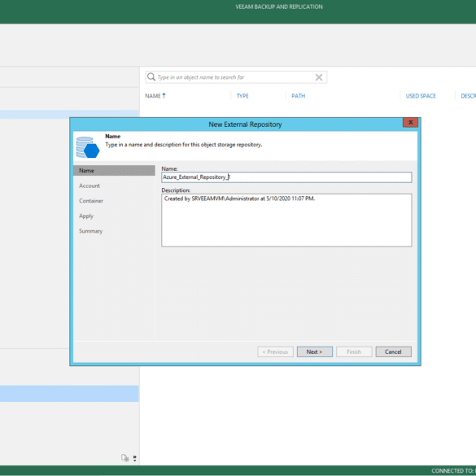Viewport: 476px width, 476px height.
Task: Sort by the NAME column header
Action: pos(153,96)
